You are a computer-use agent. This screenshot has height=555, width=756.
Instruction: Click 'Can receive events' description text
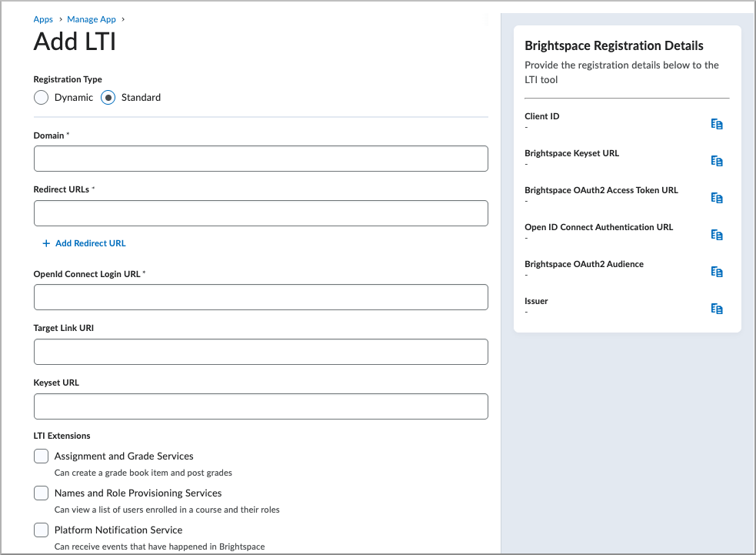click(x=160, y=547)
